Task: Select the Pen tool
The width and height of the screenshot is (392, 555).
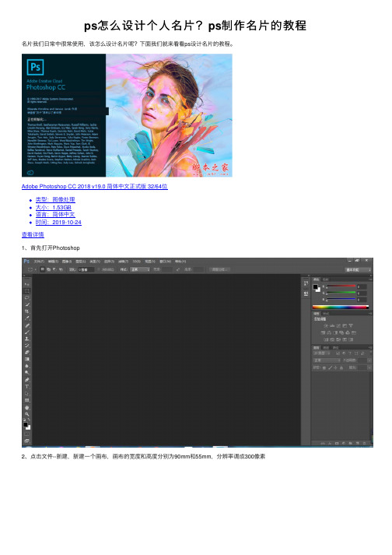Action: pos(27,379)
